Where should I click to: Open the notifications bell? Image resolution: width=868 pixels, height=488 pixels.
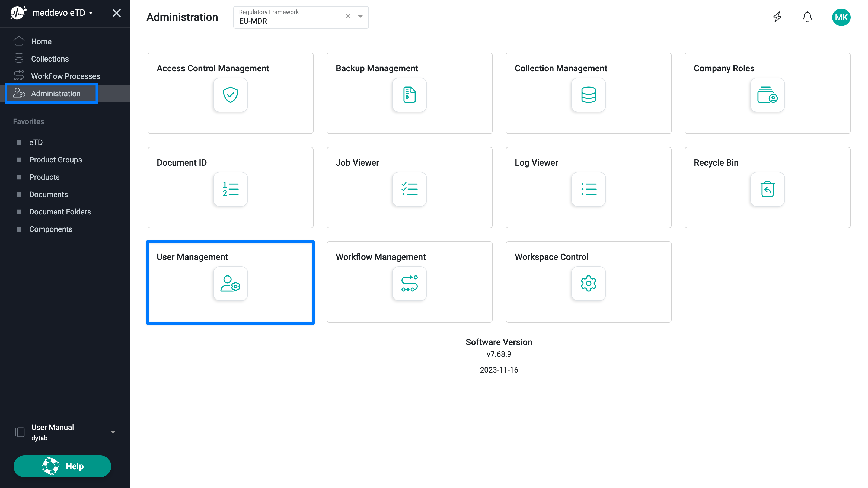[807, 17]
